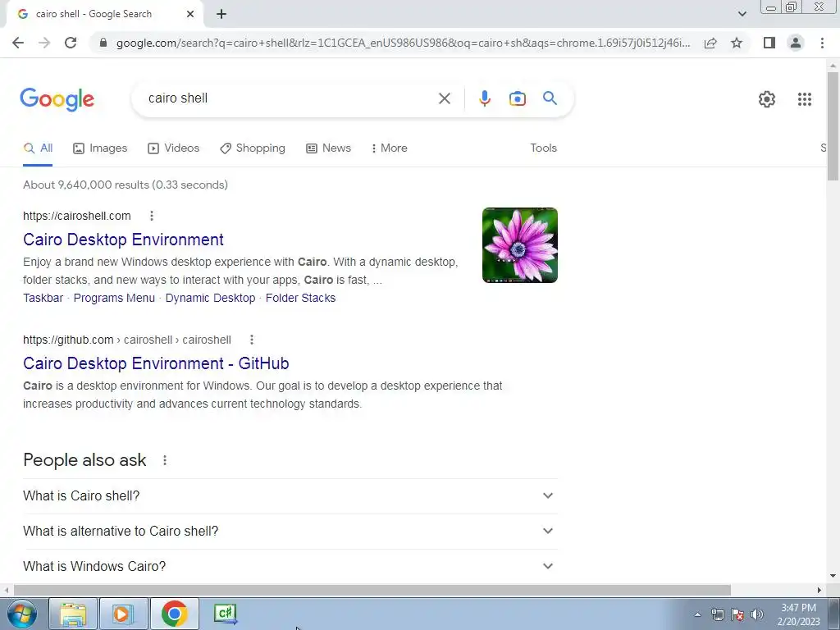Start voice search with the microphone
840x630 pixels.
(x=484, y=98)
